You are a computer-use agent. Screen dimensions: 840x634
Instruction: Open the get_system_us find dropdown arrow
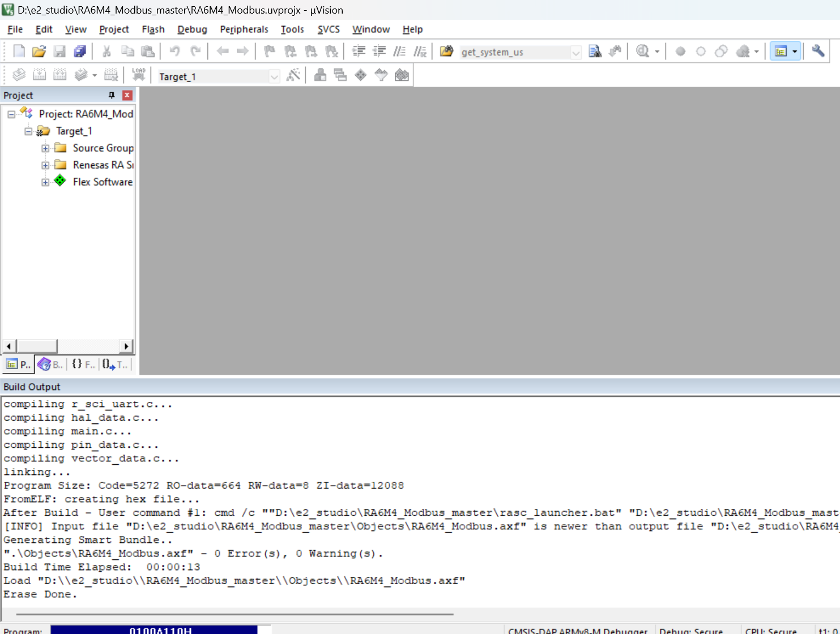coord(576,52)
